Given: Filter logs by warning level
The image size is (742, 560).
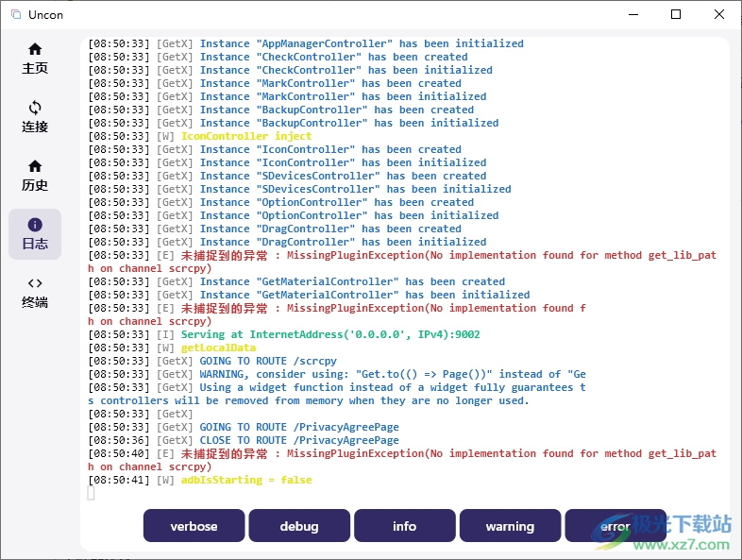Looking at the screenshot, I should [x=510, y=526].
